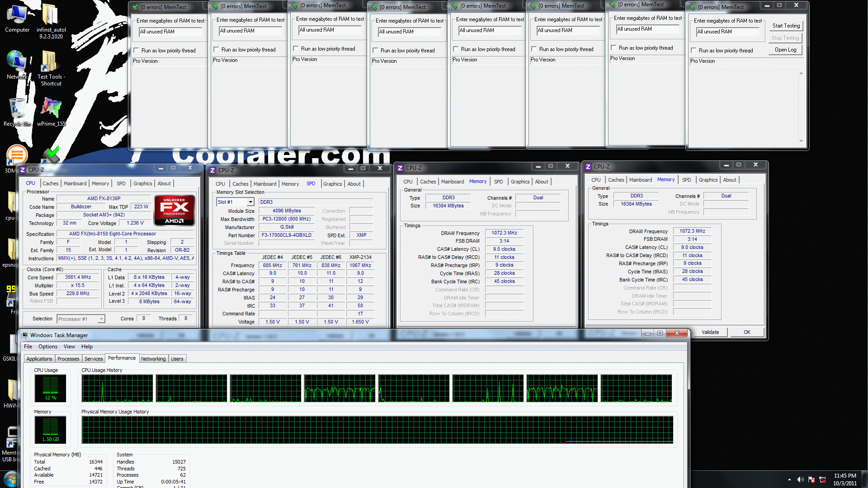Select the HWiN folder on desktop
Screen dimensions: 868x488
coord(11,393)
